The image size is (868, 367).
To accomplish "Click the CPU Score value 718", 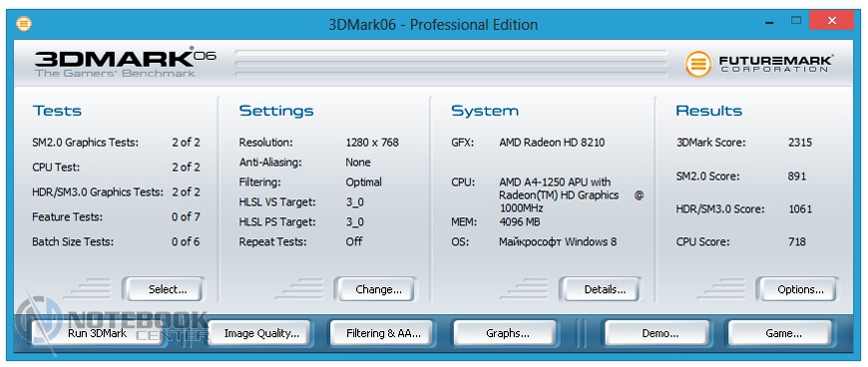I will pyautogui.click(x=797, y=241).
